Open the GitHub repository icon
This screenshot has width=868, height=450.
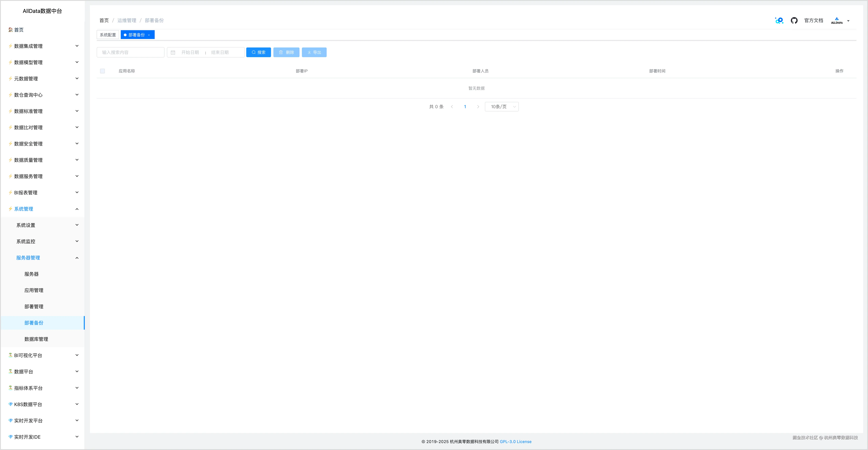(x=794, y=21)
